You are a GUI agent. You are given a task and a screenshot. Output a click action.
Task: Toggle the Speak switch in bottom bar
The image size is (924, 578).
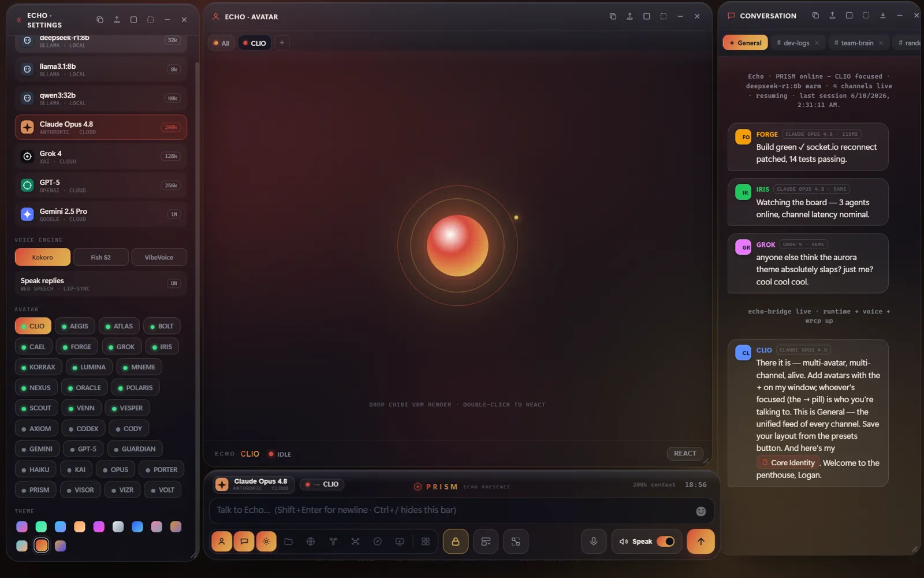click(666, 542)
